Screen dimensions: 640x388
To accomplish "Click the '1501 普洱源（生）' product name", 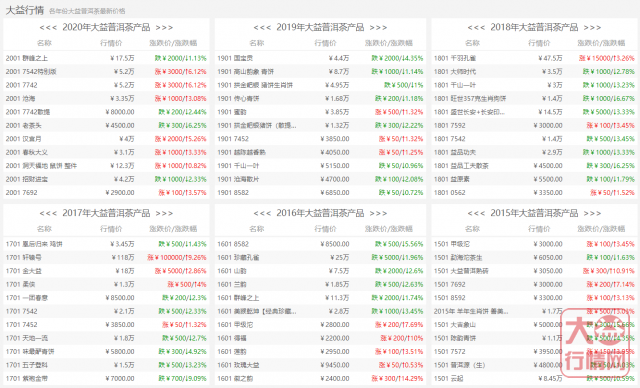I will tap(459, 365).
